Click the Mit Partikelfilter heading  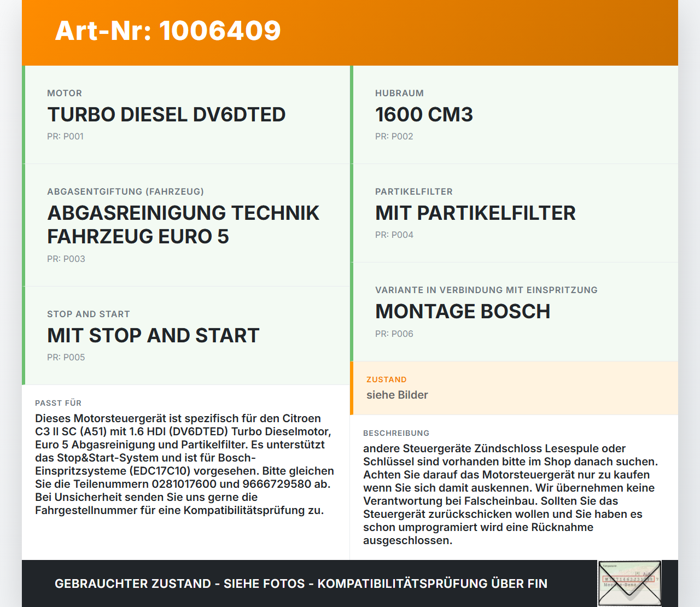475,213
